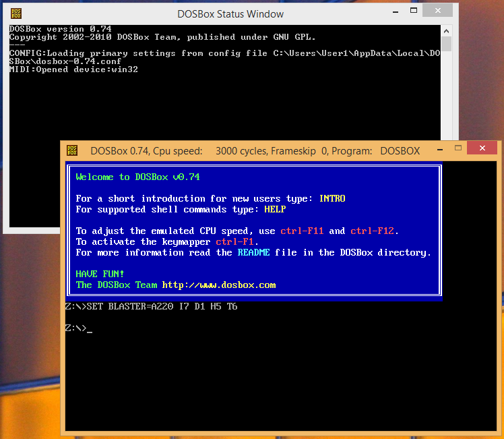
Task: Click the red 'ctrl-F1' keymapper text
Action: point(234,241)
